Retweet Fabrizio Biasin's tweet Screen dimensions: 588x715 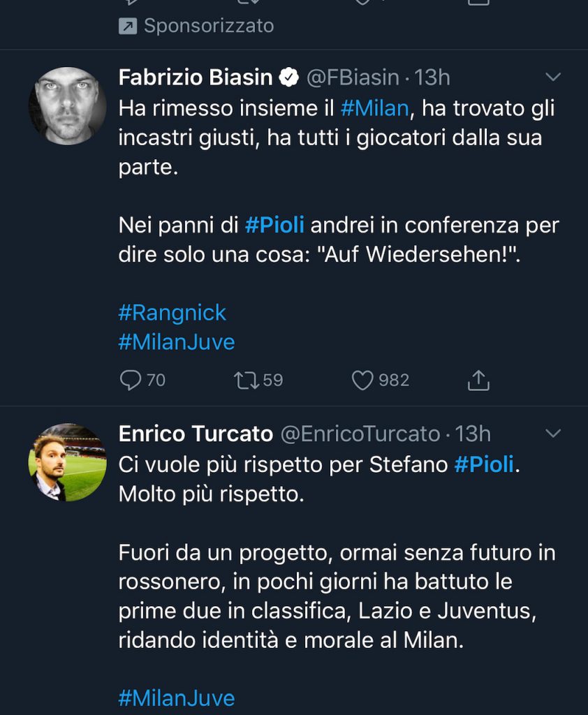(x=247, y=380)
